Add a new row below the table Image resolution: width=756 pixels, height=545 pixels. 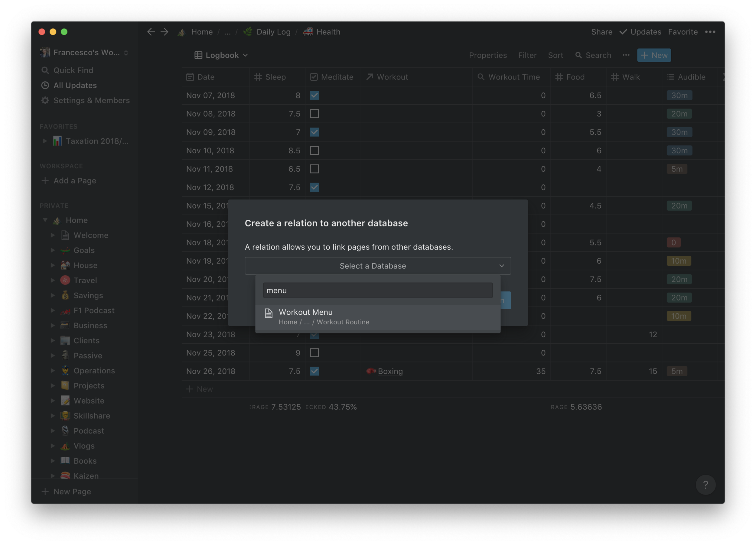pos(199,389)
